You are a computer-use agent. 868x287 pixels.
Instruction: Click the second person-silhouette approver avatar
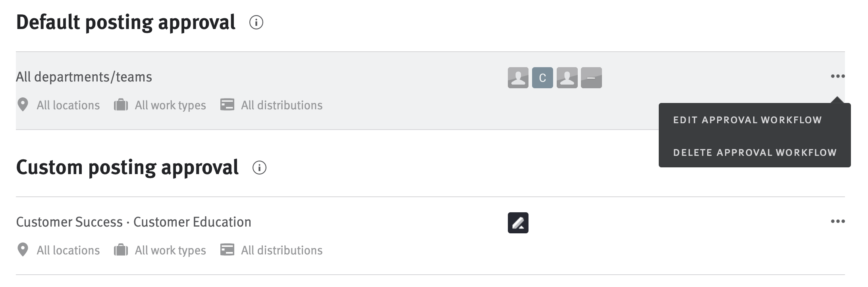pyautogui.click(x=568, y=77)
